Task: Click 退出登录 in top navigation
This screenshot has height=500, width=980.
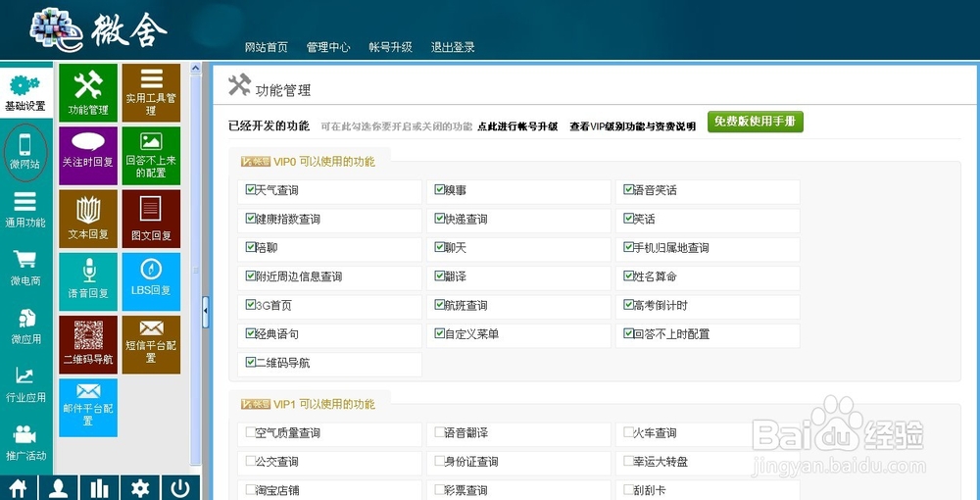Action: (453, 47)
